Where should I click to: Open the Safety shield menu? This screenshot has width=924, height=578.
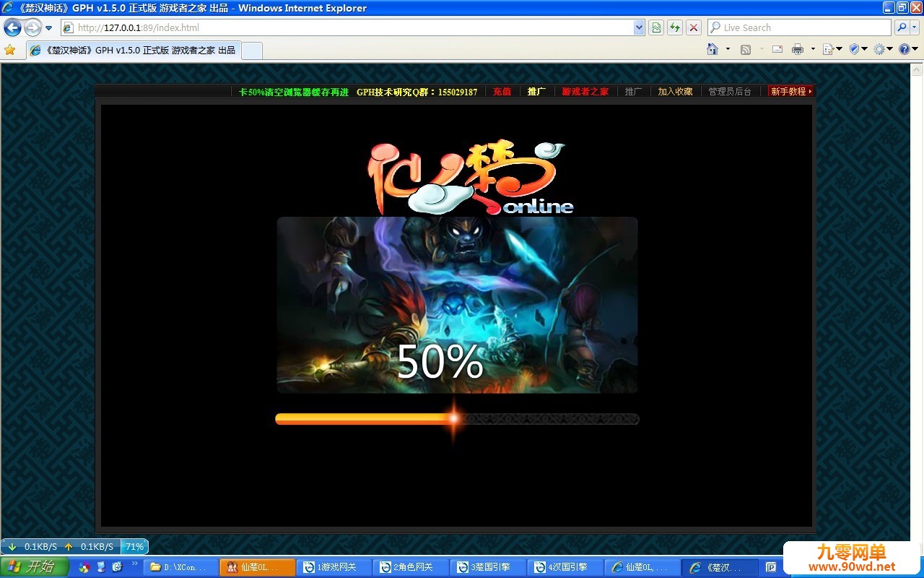tap(858, 49)
